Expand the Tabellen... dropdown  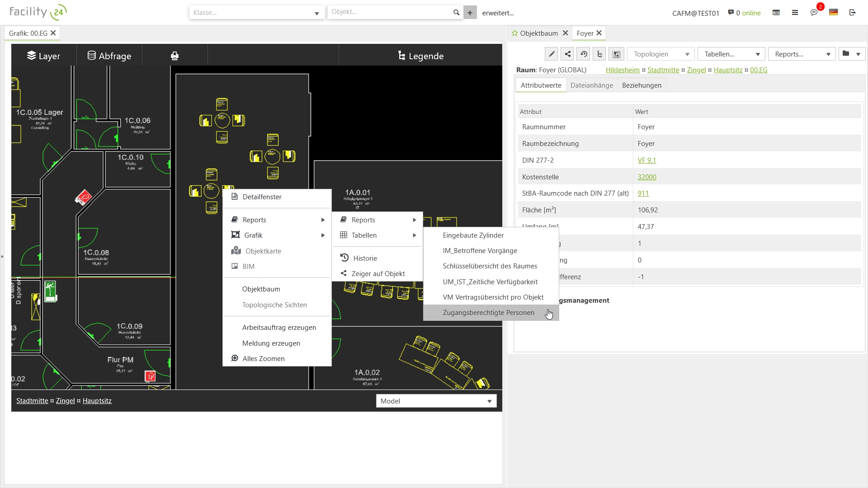pyautogui.click(x=731, y=54)
